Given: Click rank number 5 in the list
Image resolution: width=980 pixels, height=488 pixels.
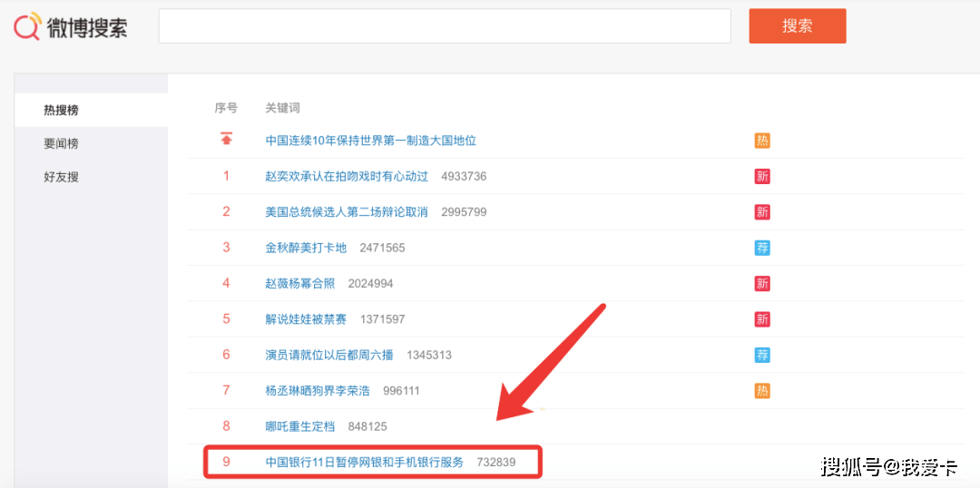Looking at the screenshot, I should tap(226, 319).
